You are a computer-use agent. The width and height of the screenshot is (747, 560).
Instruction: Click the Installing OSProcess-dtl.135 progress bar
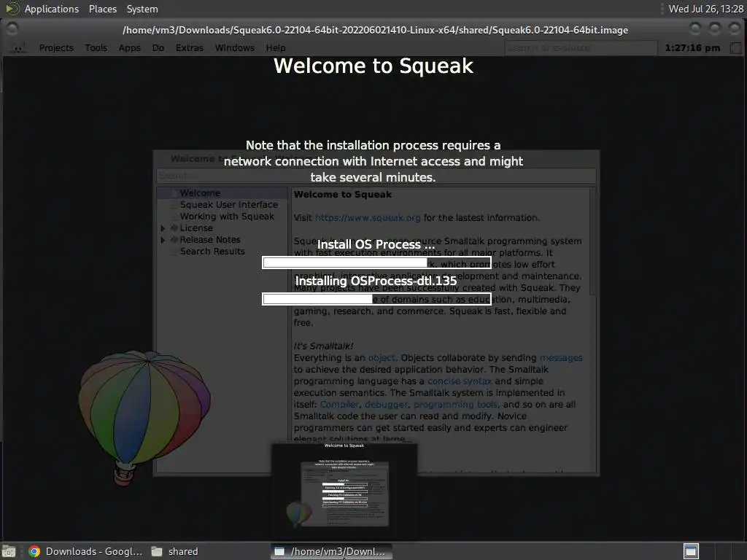376,299
